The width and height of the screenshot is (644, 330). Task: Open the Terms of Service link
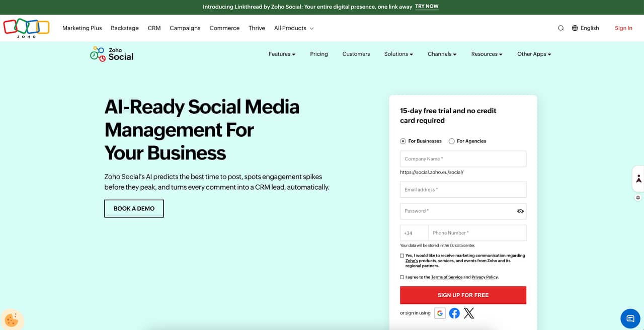click(447, 277)
